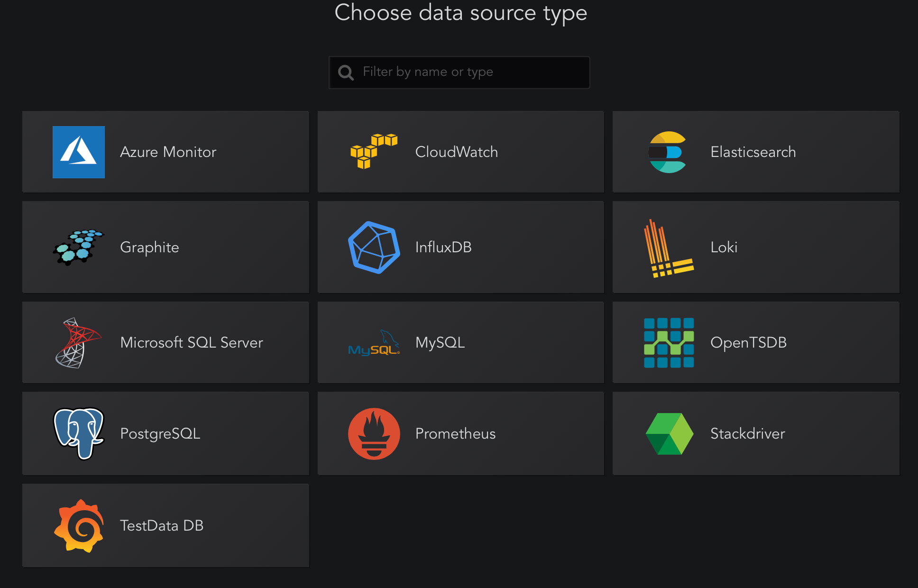Click the Stackdriver green hexagon icon
The width and height of the screenshot is (918, 588).
[669, 434]
